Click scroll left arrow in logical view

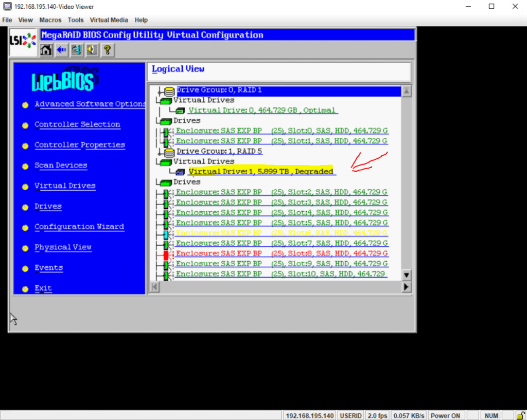pyautogui.click(x=154, y=287)
